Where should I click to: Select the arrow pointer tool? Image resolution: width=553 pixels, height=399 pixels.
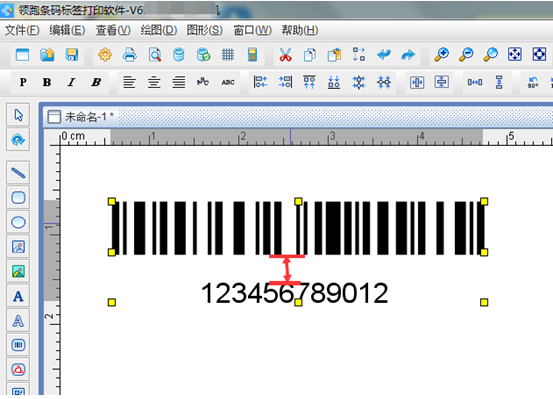click(18, 115)
